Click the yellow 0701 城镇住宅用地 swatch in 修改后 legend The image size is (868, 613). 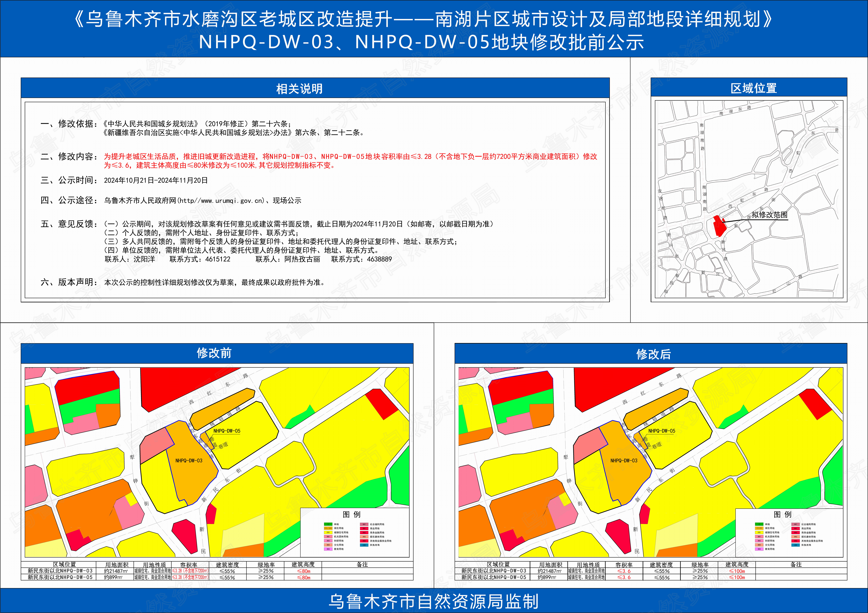759,533
